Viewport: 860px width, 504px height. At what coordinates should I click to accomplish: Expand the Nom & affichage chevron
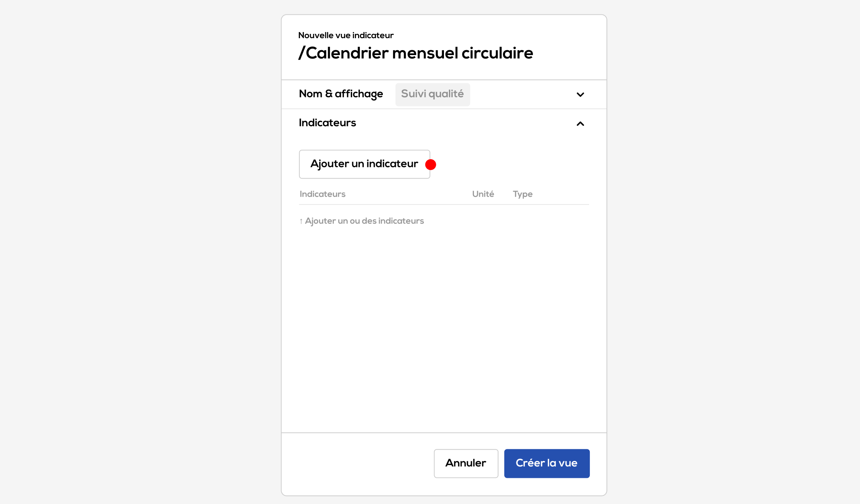pyautogui.click(x=580, y=94)
